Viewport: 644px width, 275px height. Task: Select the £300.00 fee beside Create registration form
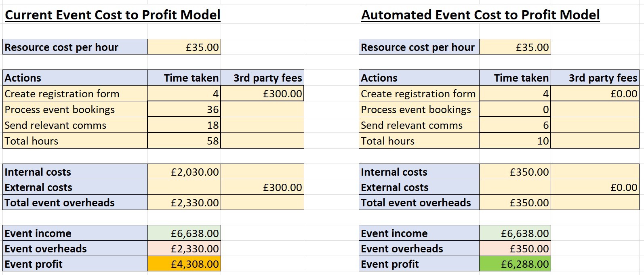coord(262,94)
